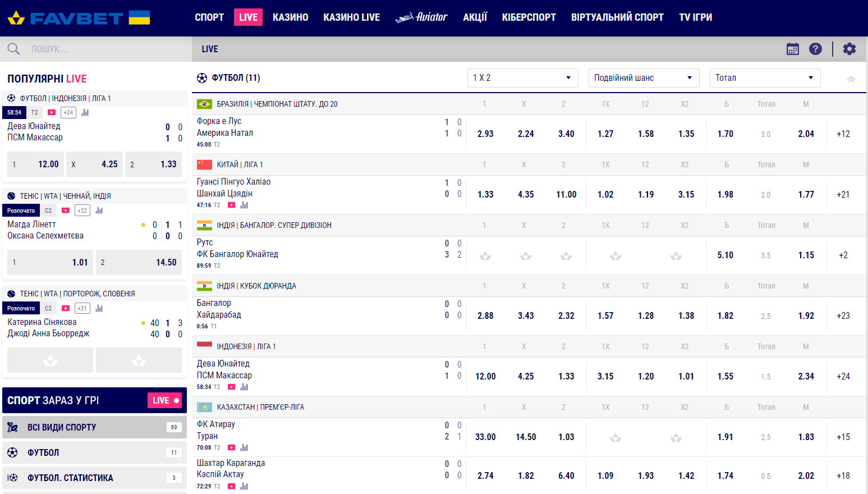The image size is (868, 494).
Task: Collapse the Футбол section with chevron
Action: tap(851, 79)
